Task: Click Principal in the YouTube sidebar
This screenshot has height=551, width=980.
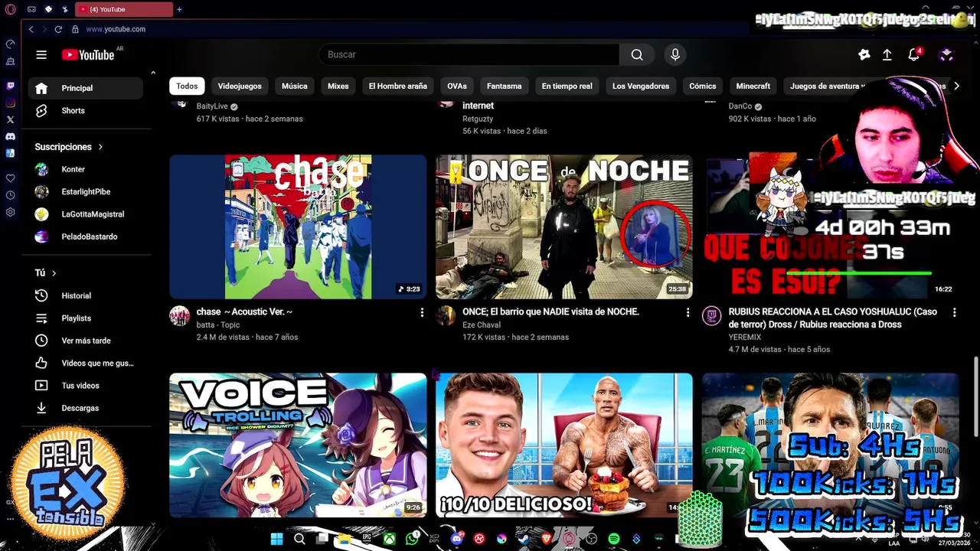Action: pos(85,88)
